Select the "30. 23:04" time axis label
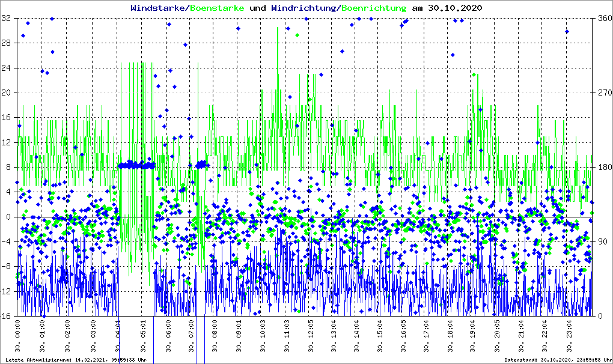The width and height of the screenshot is (613, 364). (x=568, y=337)
